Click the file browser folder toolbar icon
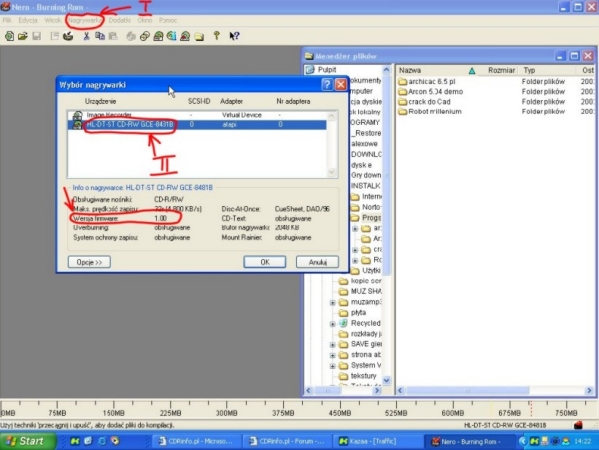Viewport: 599px width, 450px height. (199, 36)
